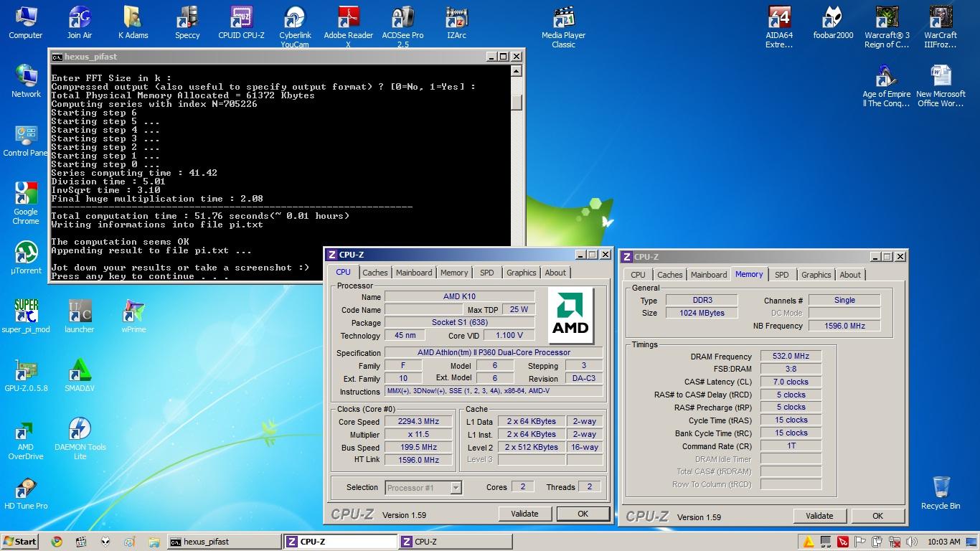
Task: Click OK in the right CPU-Z window
Action: (877, 516)
